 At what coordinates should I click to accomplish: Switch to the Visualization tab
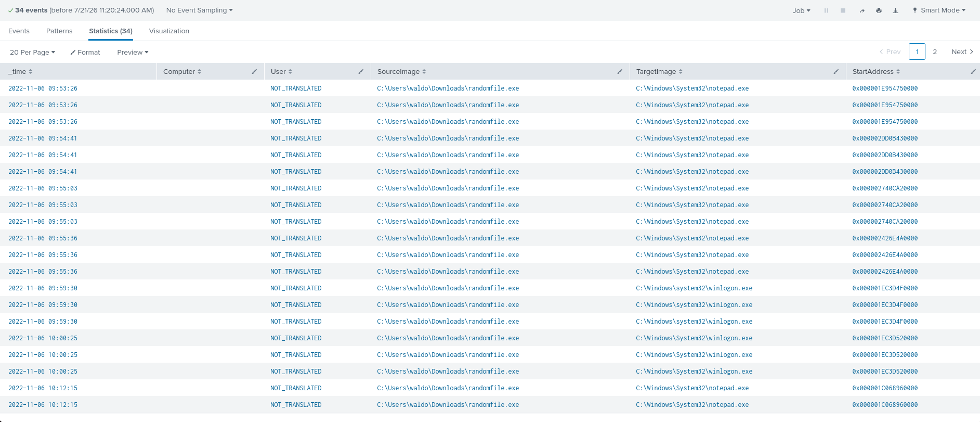169,31
